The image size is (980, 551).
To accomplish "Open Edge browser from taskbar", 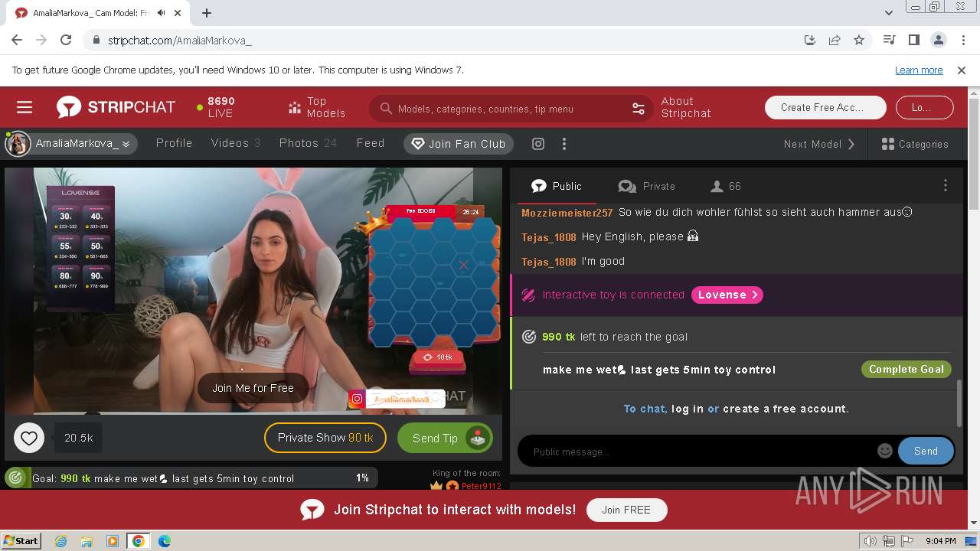I will 164,541.
